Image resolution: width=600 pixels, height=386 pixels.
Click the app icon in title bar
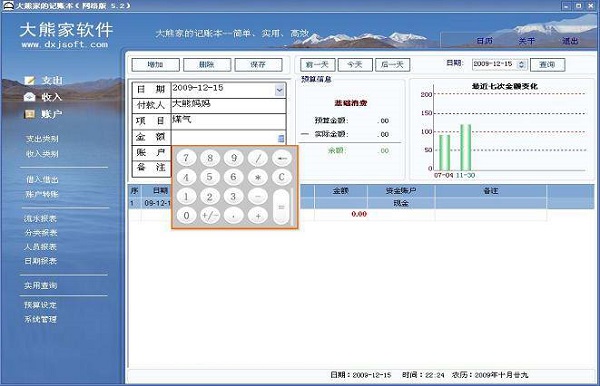(8, 5)
